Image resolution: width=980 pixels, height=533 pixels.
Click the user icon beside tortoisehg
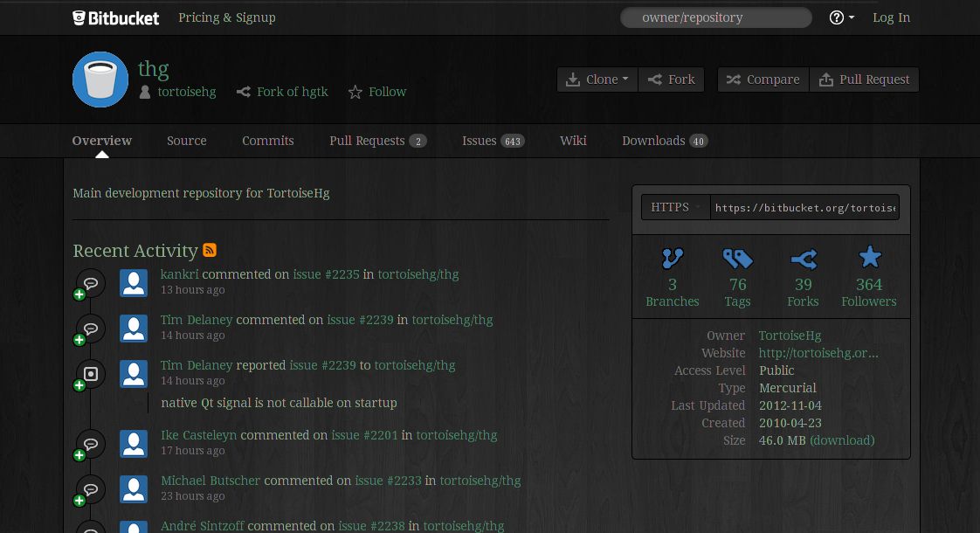pyautogui.click(x=145, y=91)
